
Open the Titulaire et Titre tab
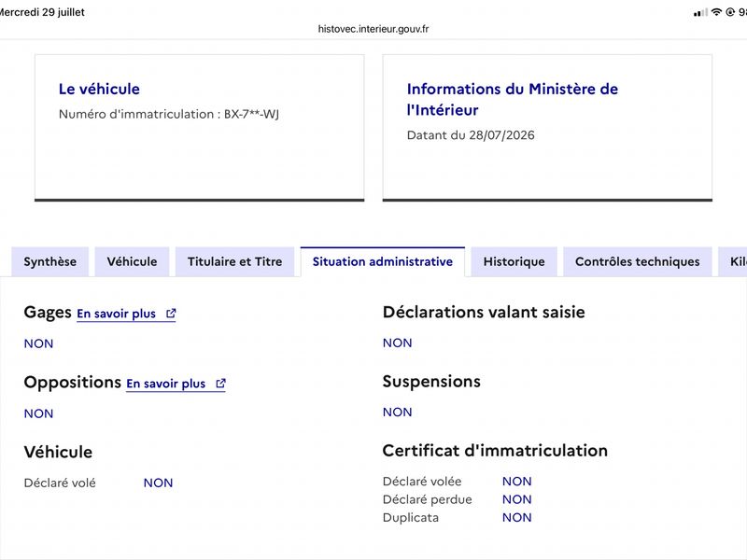tap(235, 261)
